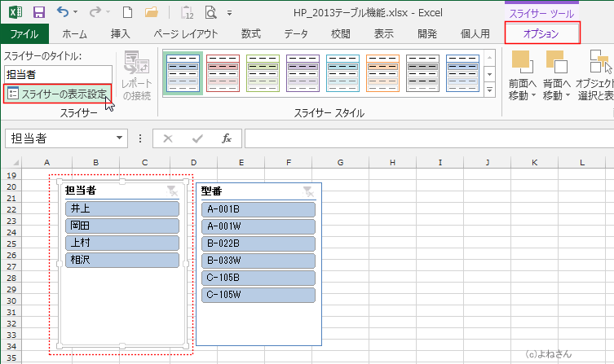Open スライサーの表示設定 settings
614x364 pixels.
[x=58, y=94]
